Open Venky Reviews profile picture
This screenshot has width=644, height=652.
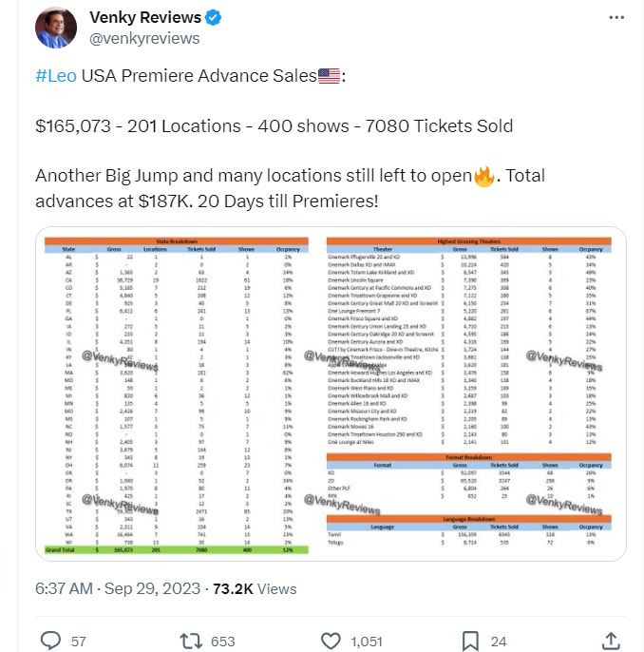(56, 28)
